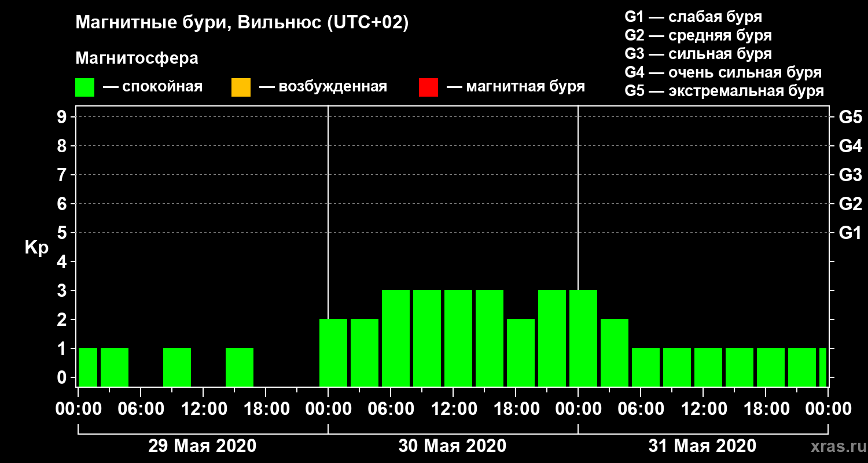Click the '— спокойная' legend label

(x=153, y=87)
